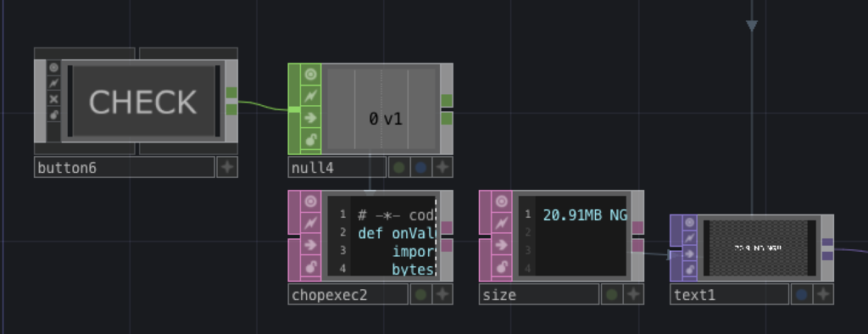The width and height of the screenshot is (868, 334).
Task: Toggle viewer active flag on chopexec2
Action: 310,202
